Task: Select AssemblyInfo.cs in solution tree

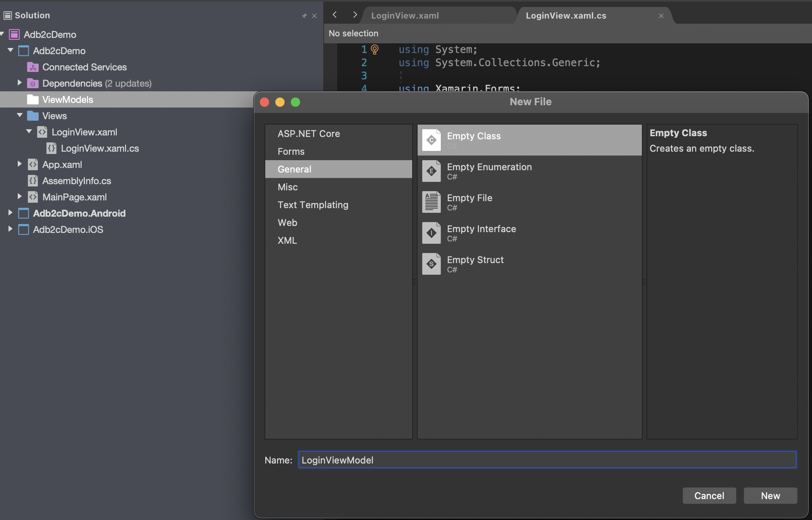Action: [77, 181]
